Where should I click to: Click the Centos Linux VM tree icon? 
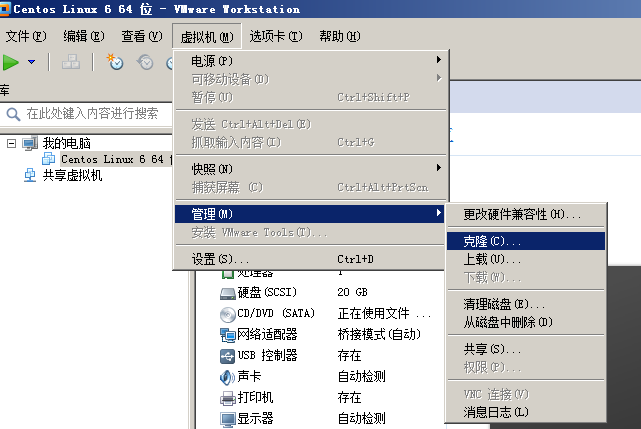coord(49,159)
